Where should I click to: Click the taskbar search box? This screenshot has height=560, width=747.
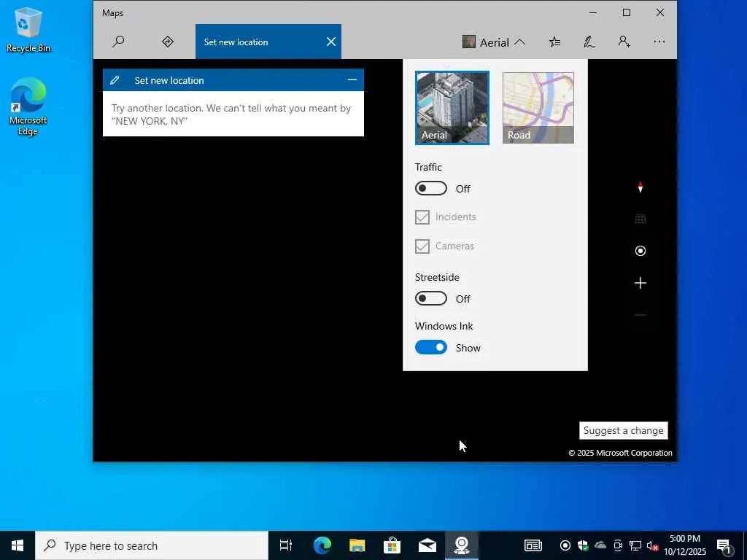click(152, 545)
